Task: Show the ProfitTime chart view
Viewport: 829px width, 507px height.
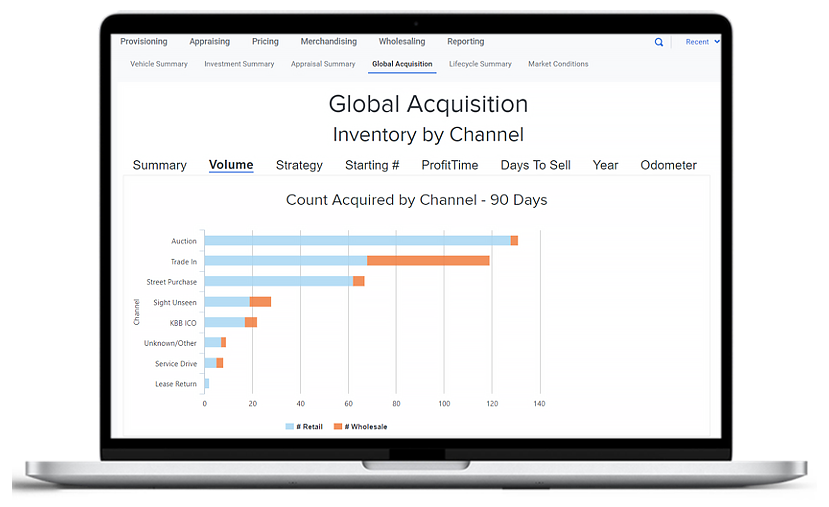Action: tap(449, 165)
